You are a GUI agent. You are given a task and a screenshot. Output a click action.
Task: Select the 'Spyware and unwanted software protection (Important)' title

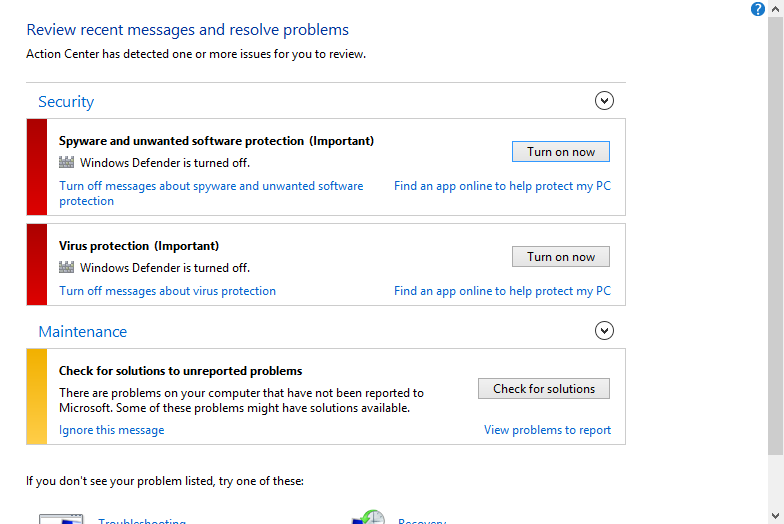(x=216, y=141)
